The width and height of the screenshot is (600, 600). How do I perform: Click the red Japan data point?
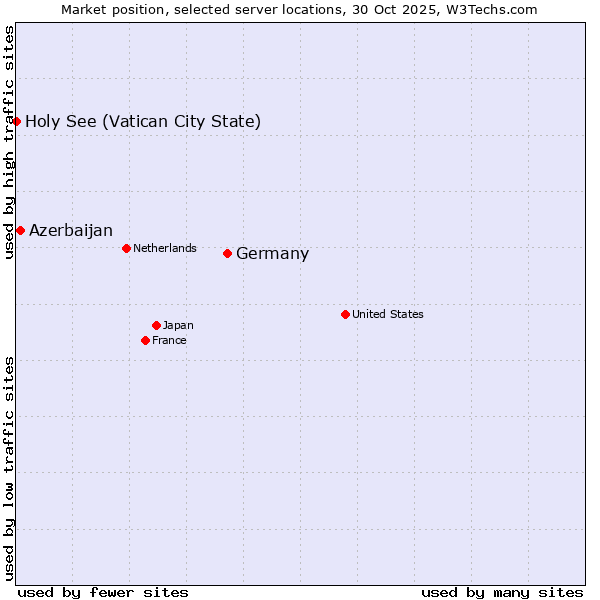156,325
